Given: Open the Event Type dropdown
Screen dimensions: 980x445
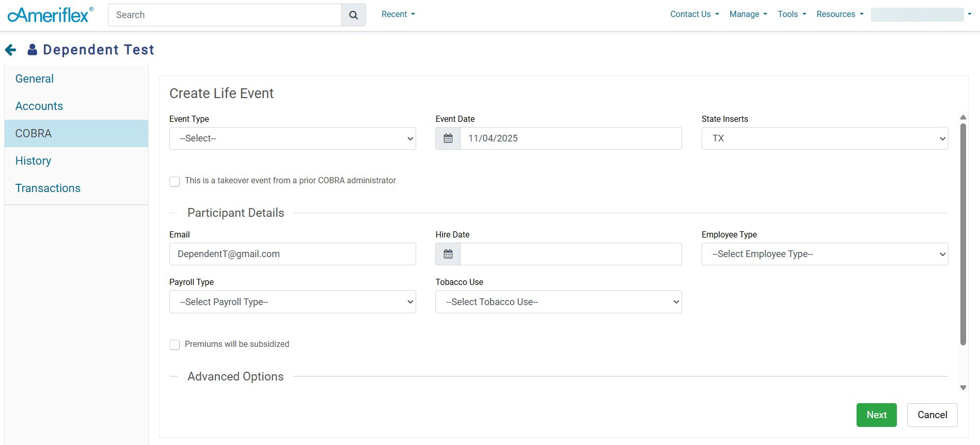Looking at the screenshot, I should (x=292, y=138).
